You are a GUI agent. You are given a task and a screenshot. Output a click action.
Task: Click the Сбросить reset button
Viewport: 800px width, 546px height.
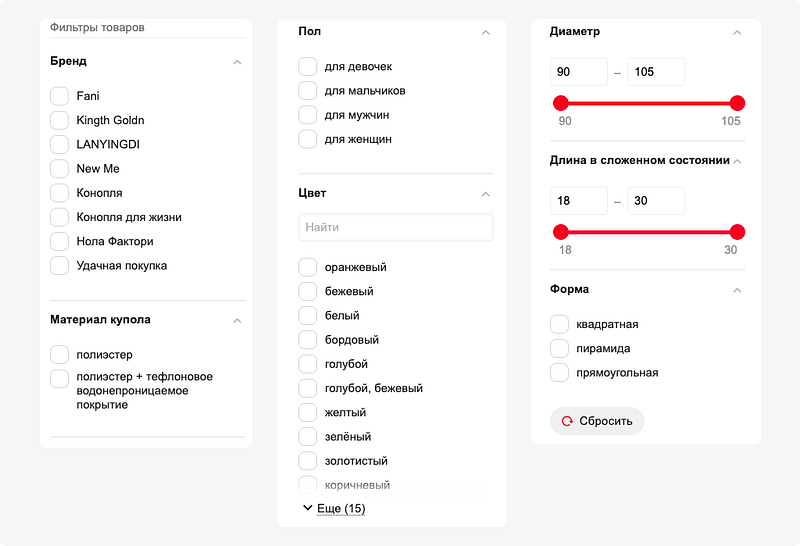coord(597,421)
